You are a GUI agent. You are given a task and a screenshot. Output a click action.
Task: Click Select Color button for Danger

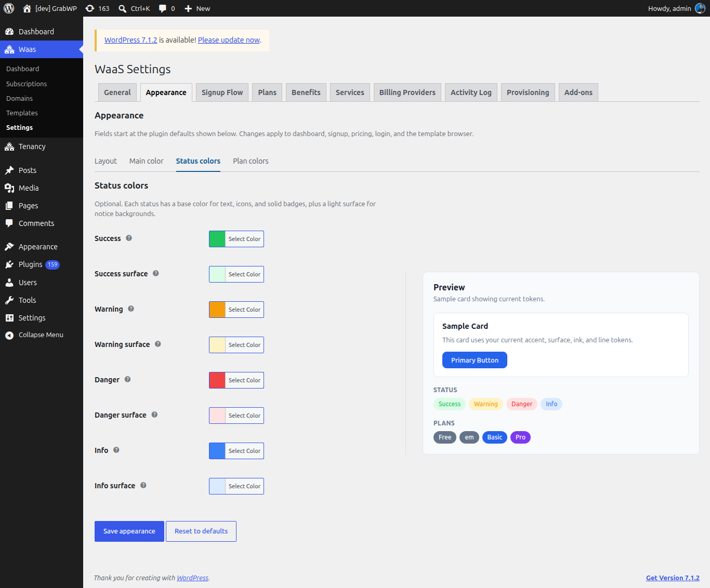pos(244,380)
